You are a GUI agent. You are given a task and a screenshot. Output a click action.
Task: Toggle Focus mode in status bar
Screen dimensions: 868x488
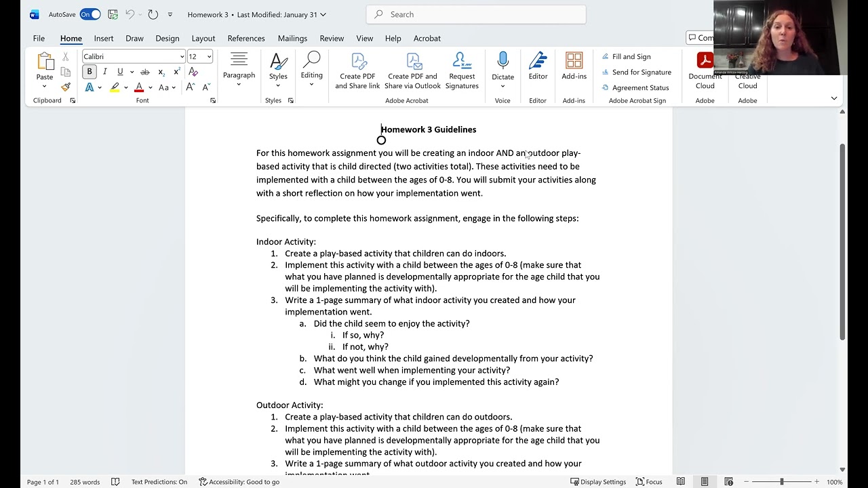coord(649,482)
